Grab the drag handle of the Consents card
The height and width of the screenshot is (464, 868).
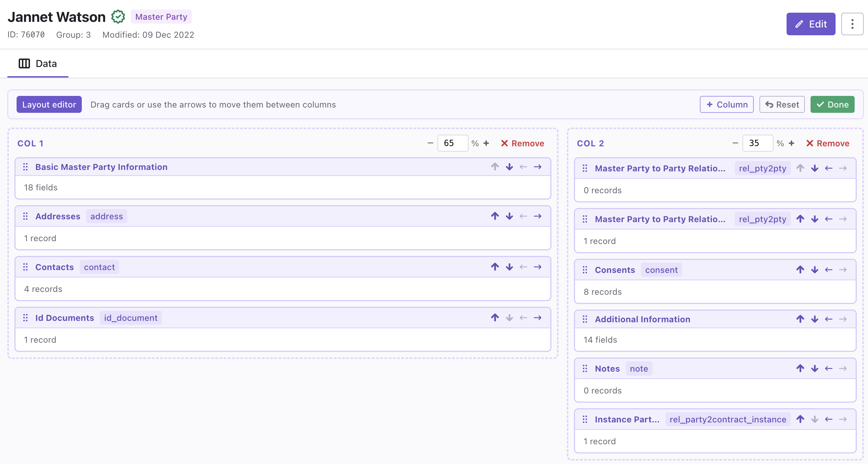585,270
